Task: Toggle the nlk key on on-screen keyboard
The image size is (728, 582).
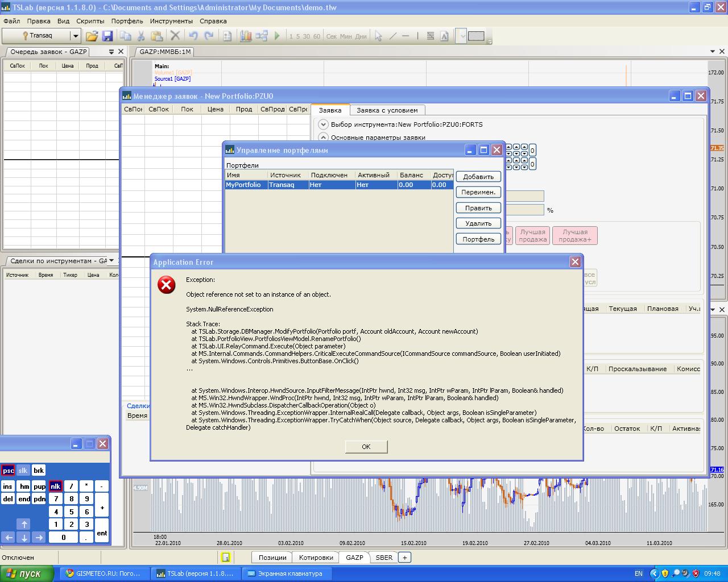Action: point(55,487)
